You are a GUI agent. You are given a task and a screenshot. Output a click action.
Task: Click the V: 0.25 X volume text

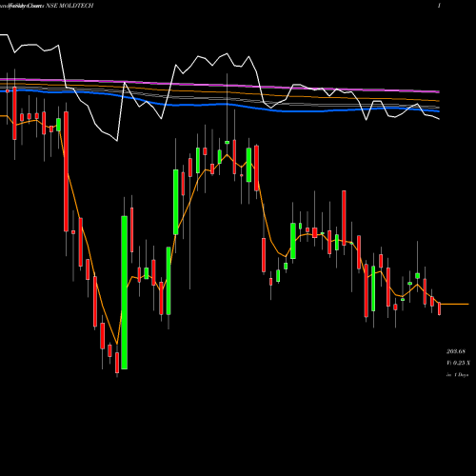[458, 363]
